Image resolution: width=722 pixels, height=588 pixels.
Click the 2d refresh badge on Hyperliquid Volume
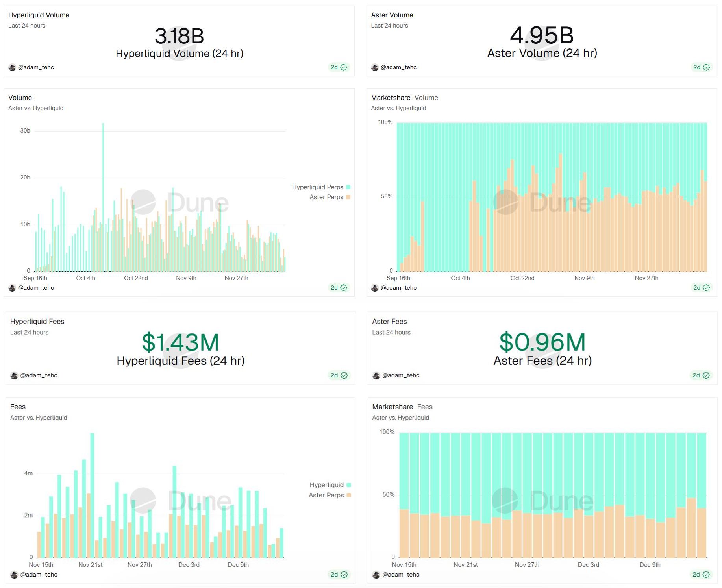click(x=339, y=67)
